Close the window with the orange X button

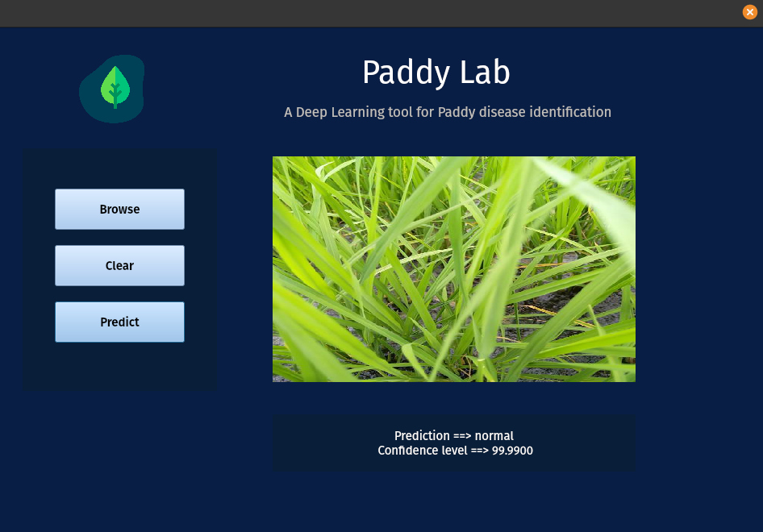click(749, 12)
